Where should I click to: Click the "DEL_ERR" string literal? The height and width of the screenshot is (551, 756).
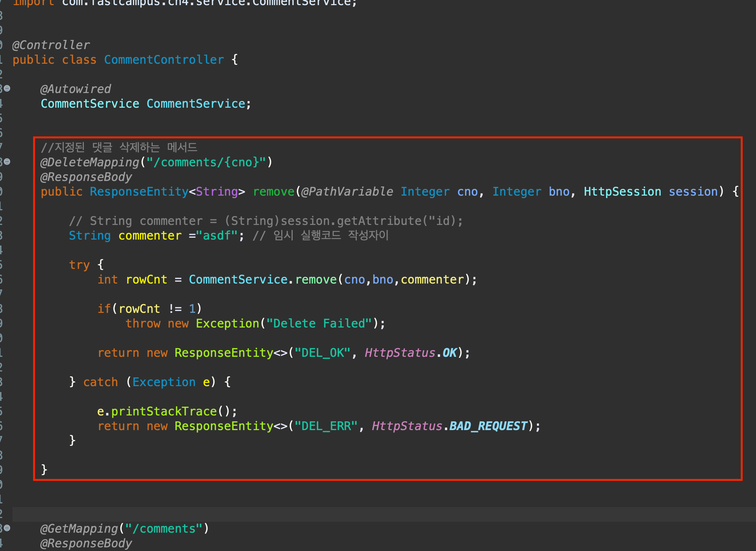[326, 426]
